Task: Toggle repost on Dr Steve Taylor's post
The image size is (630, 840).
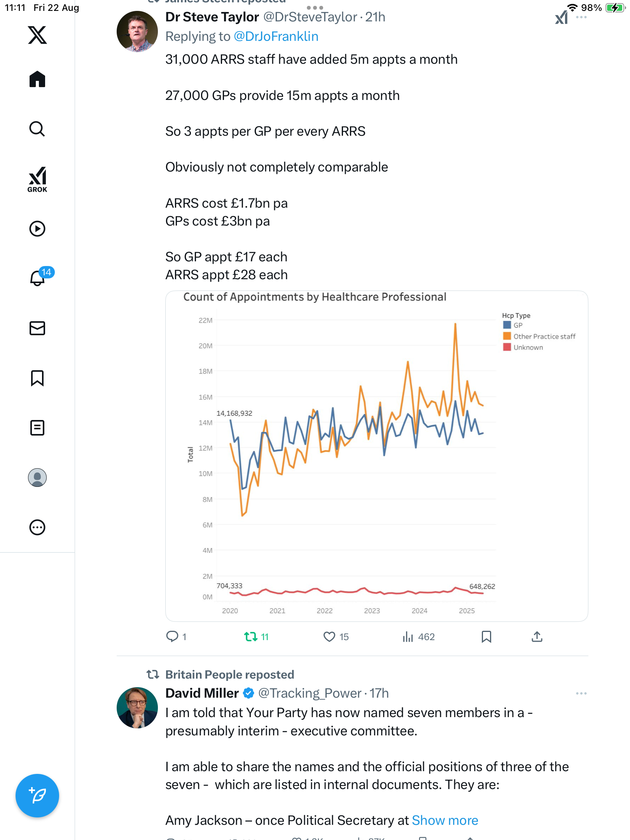Action: pos(251,637)
